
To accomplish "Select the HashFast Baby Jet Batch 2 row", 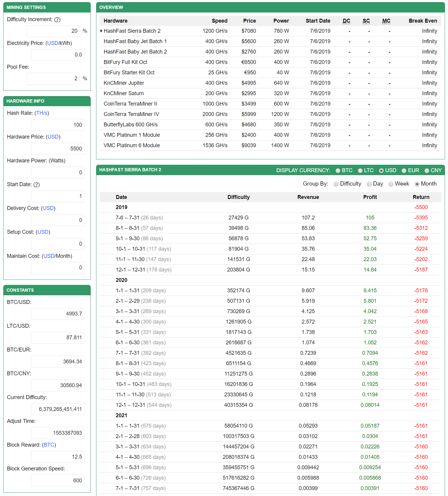I will (x=270, y=52).
